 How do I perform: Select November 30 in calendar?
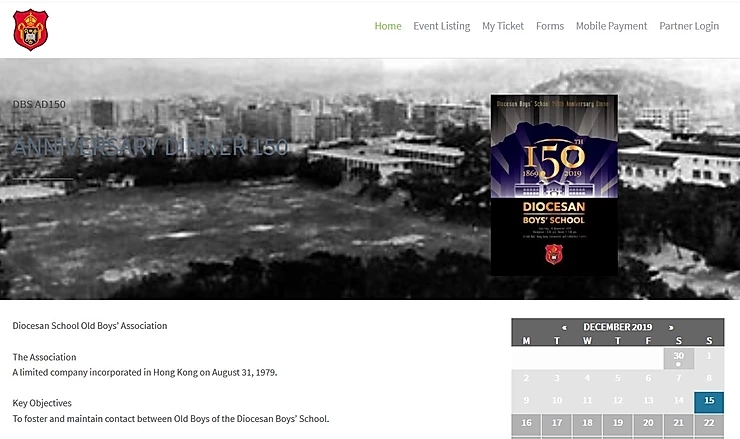(679, 359)
